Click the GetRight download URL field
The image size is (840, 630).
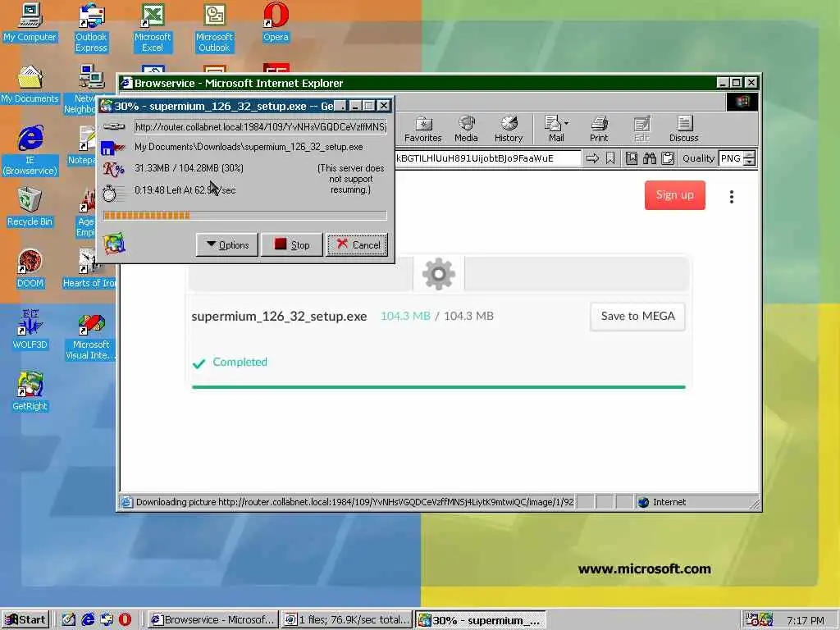pyautogui.click(x=260, y=127)
